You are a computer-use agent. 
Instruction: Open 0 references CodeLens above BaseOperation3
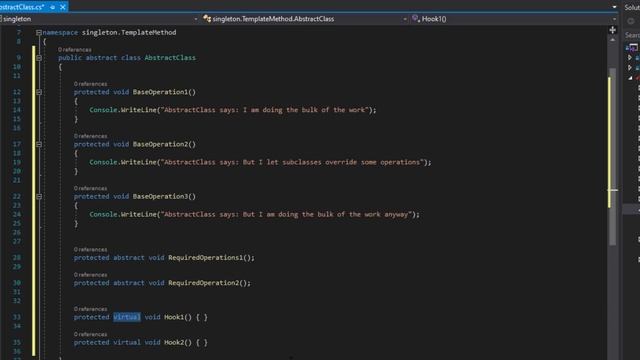[90, 188]
